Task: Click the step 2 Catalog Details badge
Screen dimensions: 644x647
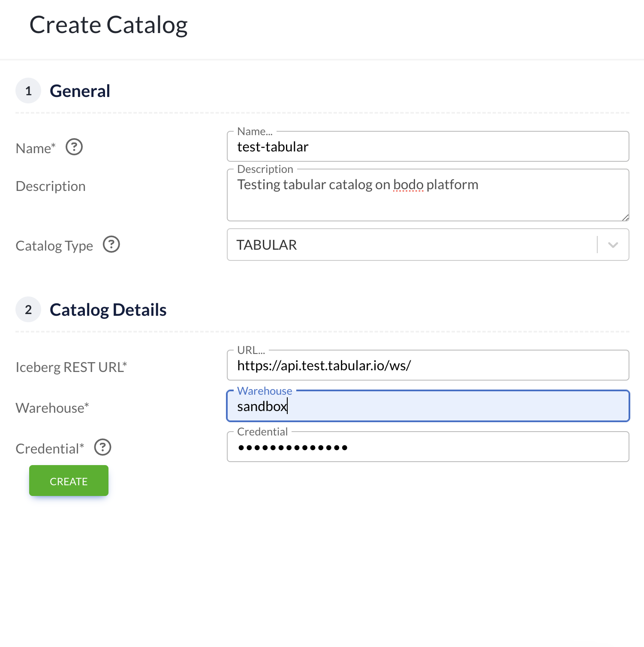Action: pyautogui.click(x=28, y=309)
